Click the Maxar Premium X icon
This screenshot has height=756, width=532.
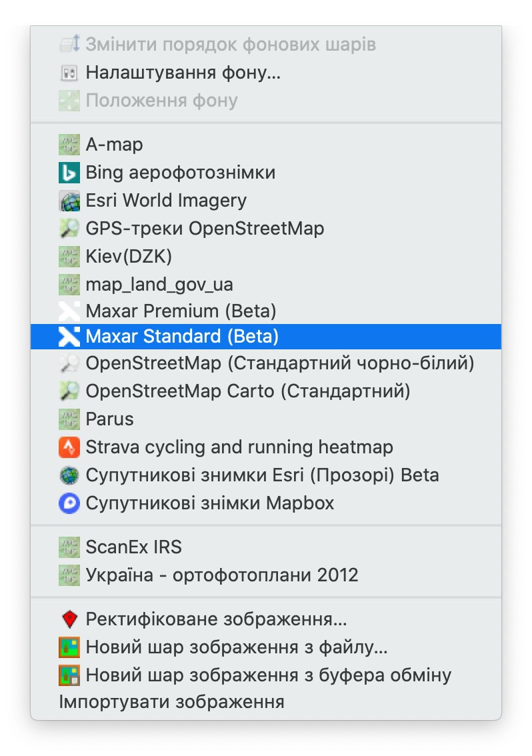point(69,311)
